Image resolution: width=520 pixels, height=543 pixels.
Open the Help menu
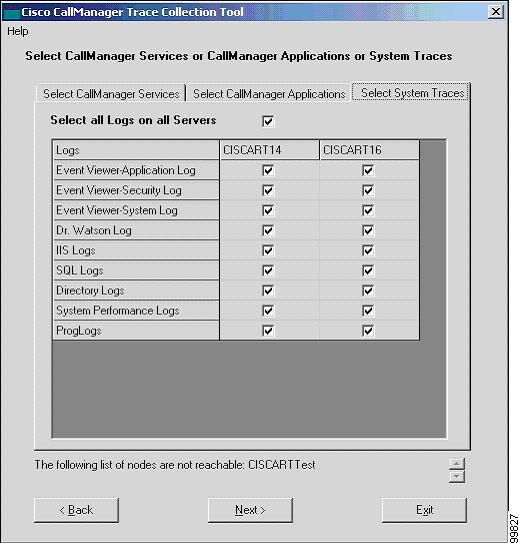click(x=18, y=32)
